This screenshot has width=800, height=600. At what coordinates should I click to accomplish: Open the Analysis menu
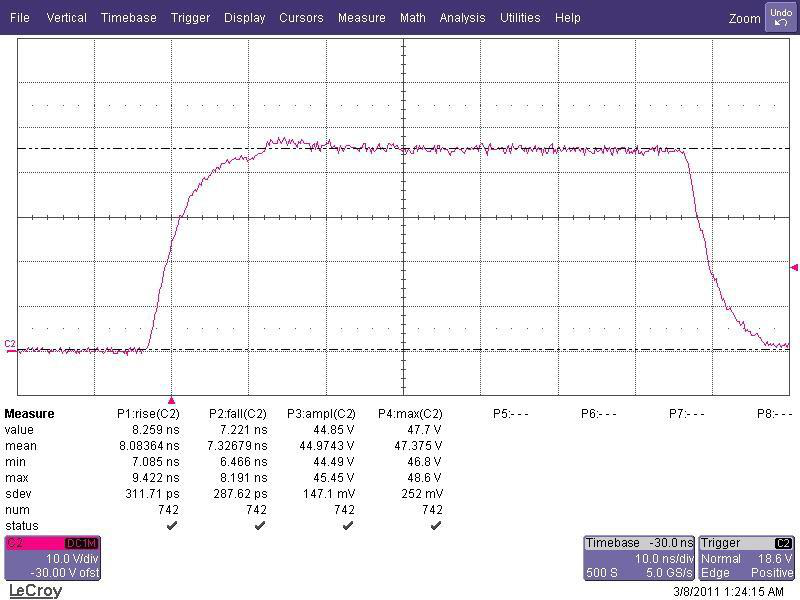[x=462, y=18]
